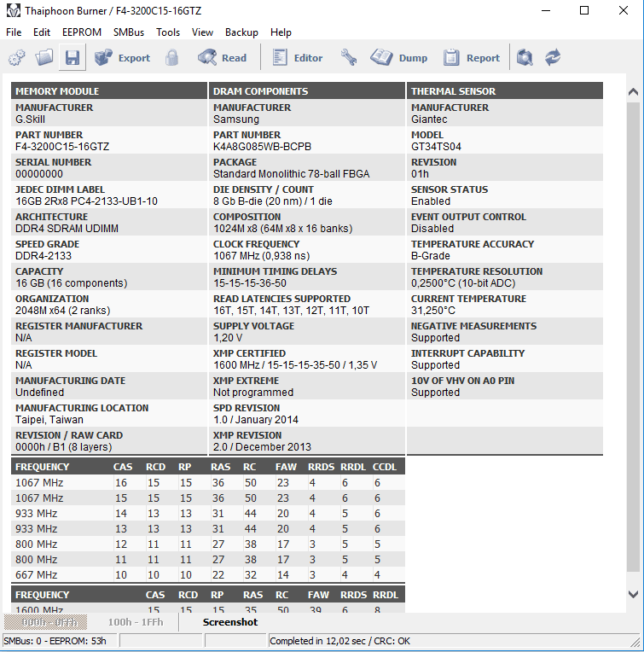Image resolution: width=644 pixels, height=652 pixels.
Task: Minimize the Thaiphoon Burner window
Action: (546, 10)
